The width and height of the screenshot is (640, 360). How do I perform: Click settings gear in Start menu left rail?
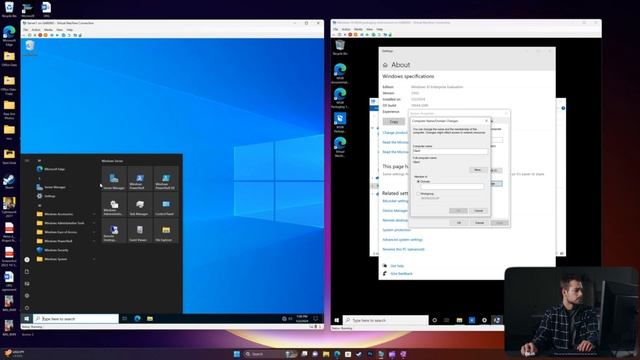tap(27, 296)
